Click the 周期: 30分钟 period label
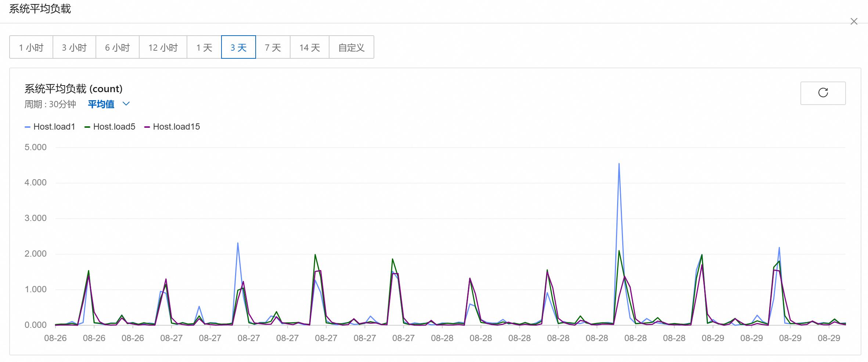The image size is (868, 362). click(x=50, y=104)
